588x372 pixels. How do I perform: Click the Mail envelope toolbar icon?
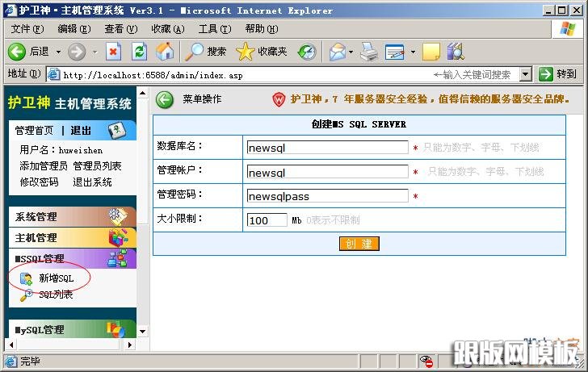click(338, 52)
